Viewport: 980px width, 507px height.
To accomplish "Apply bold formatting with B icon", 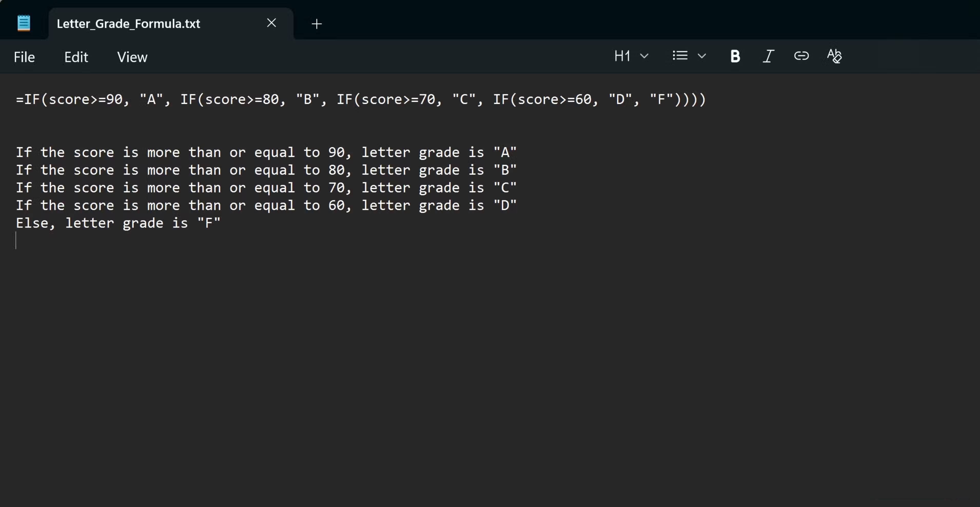I will 735,56.
